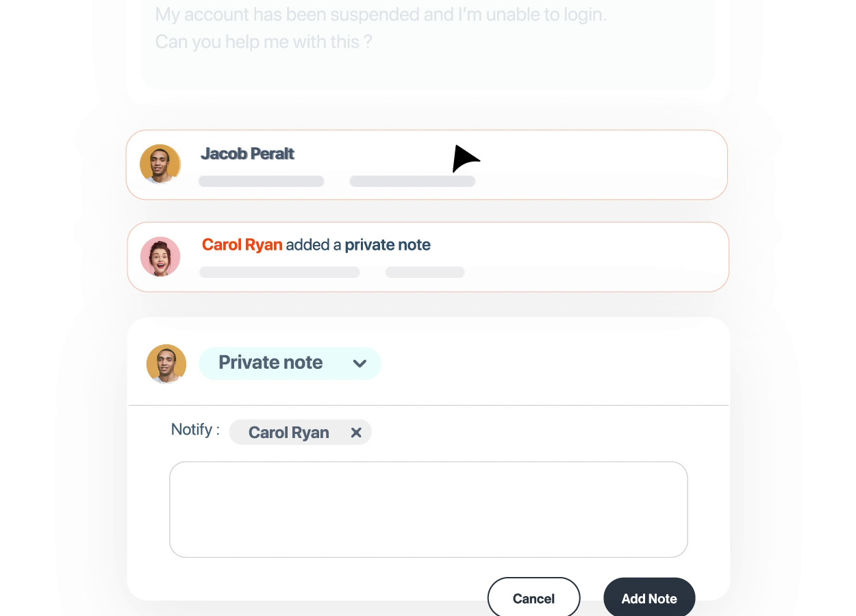Remove Carol Ryan from the Notify list
This screenshot has height=616, width=856.
coord(356,433)
